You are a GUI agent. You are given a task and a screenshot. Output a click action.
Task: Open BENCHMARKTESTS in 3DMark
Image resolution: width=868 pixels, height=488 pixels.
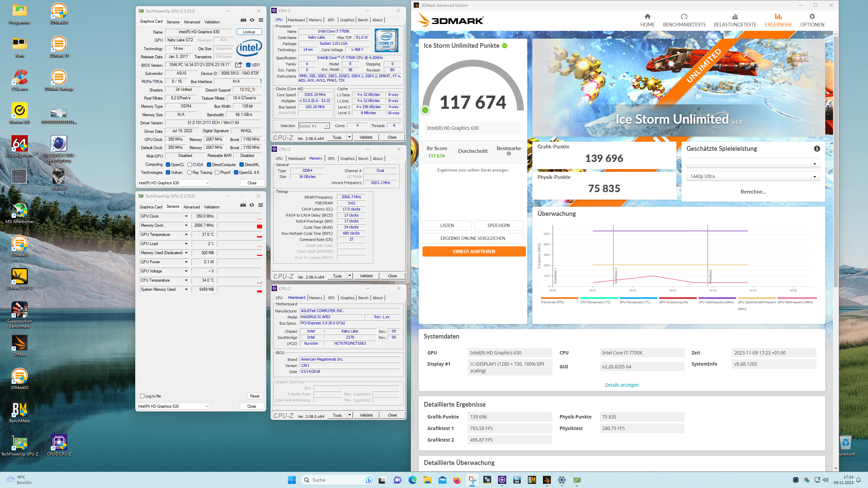[x=684, y=20]
